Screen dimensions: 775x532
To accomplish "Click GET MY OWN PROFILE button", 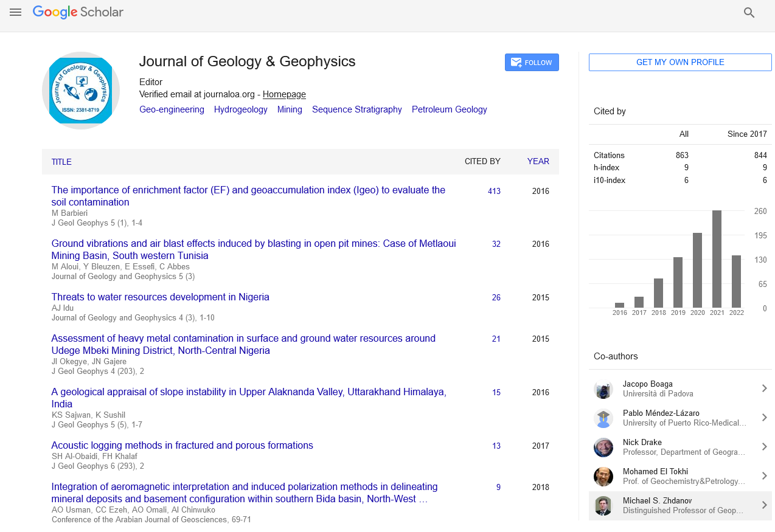I will tap(680, 63).
